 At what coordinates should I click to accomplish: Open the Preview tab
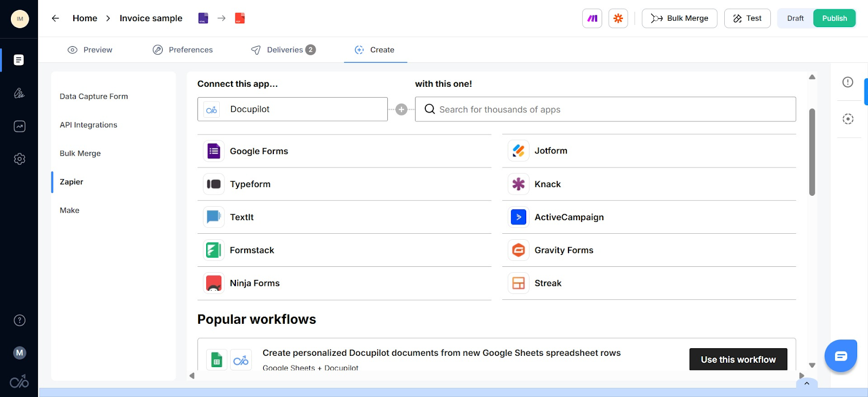point(90,50)
